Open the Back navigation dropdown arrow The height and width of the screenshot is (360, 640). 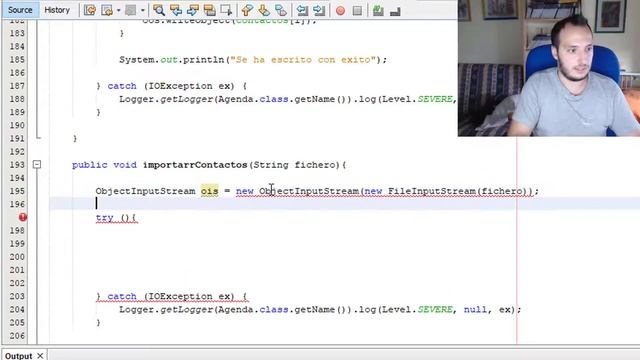119,10
